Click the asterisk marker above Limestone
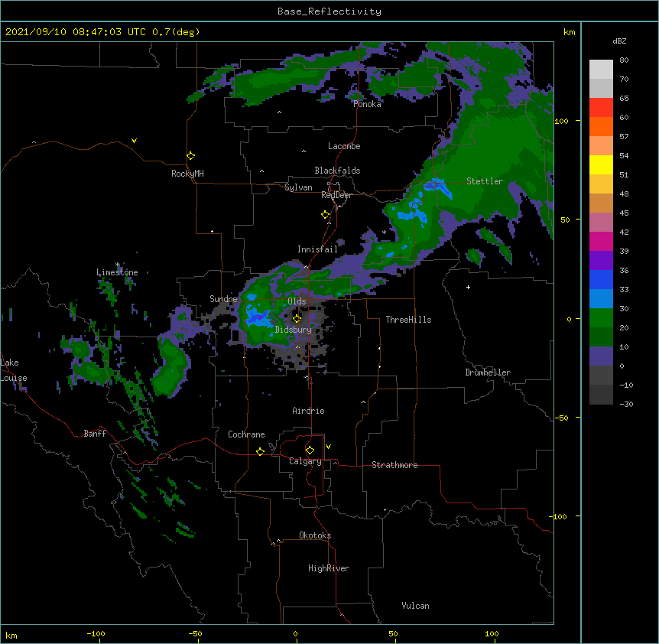659x644 pixels. pyautogui.click(x=118, y=265)
